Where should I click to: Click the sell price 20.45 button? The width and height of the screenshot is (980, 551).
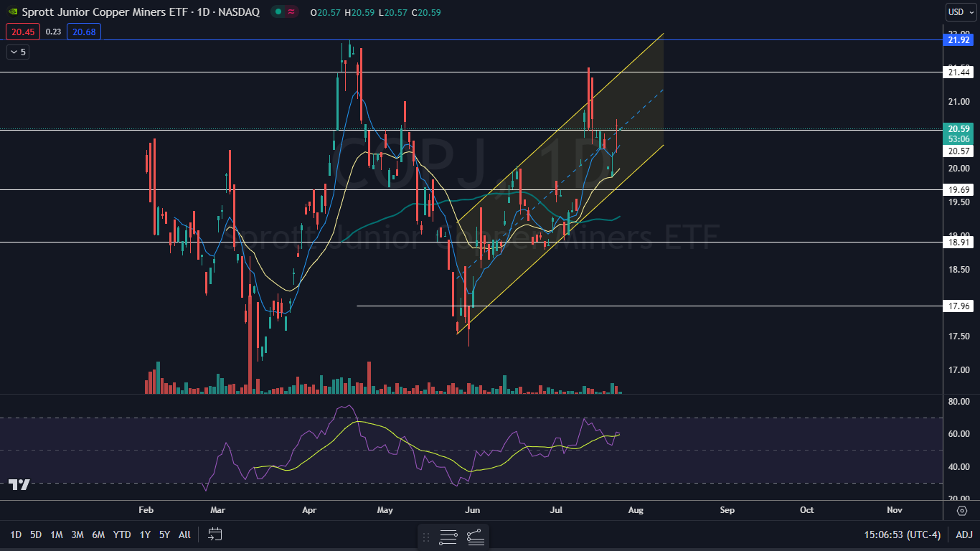(22, 32)
